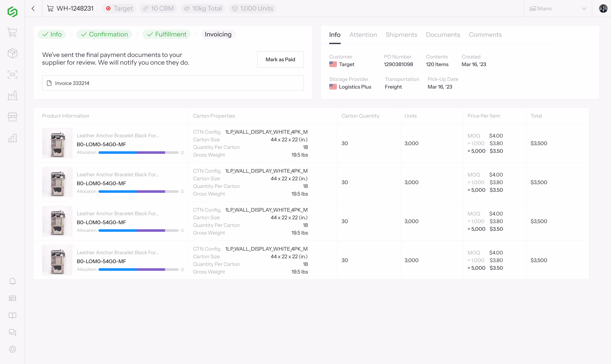The height and width of the screenshot is (364, 611).
Task: Click the Mark as Paid button
Action: point(280,59)
